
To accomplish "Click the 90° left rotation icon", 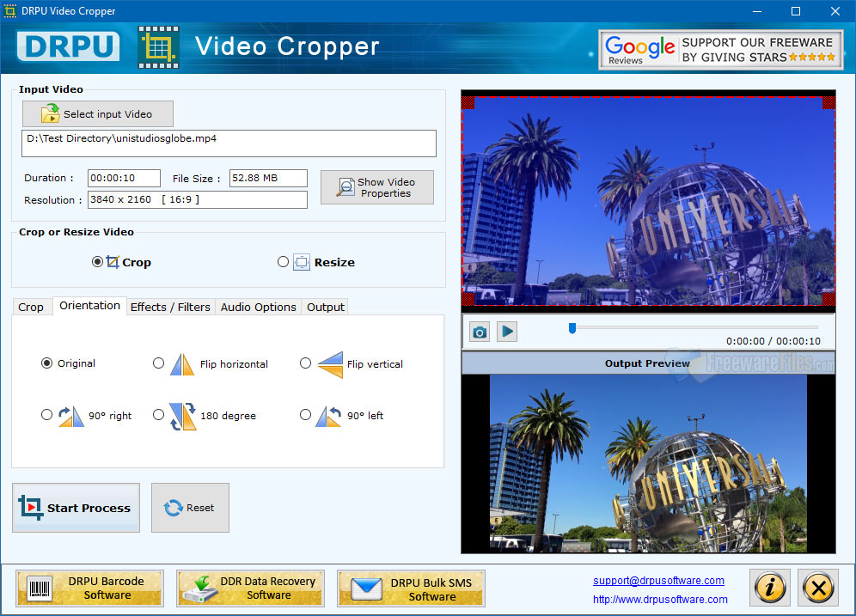I will coord(328,417).
